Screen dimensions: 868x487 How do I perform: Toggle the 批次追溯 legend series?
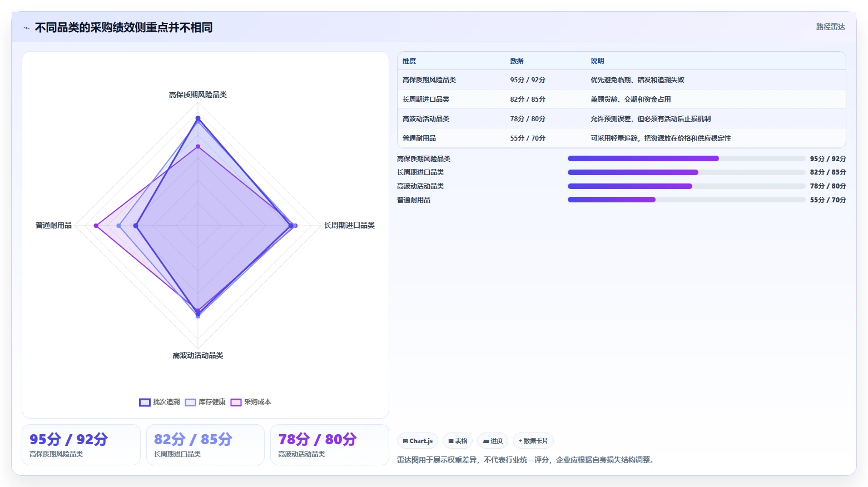(160, 402)
